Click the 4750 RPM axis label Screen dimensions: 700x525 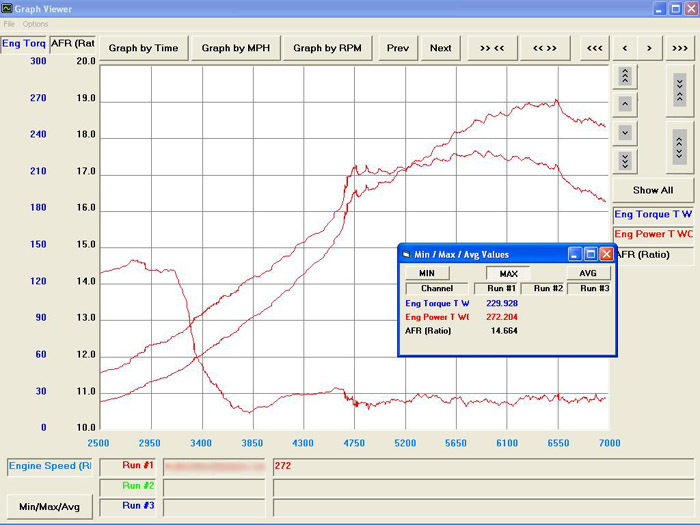pos(354,443)
